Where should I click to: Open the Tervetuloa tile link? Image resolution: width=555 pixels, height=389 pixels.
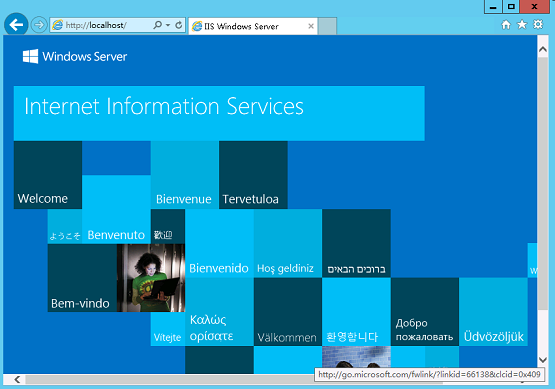pyautogui.click(x=253, y=175)
